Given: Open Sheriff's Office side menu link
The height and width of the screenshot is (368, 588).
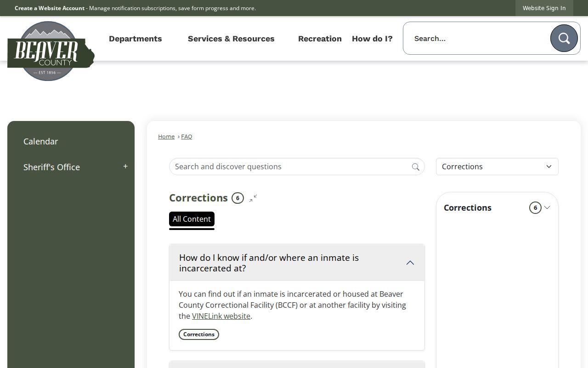Looking at the screenshot, I should [51, 167].
